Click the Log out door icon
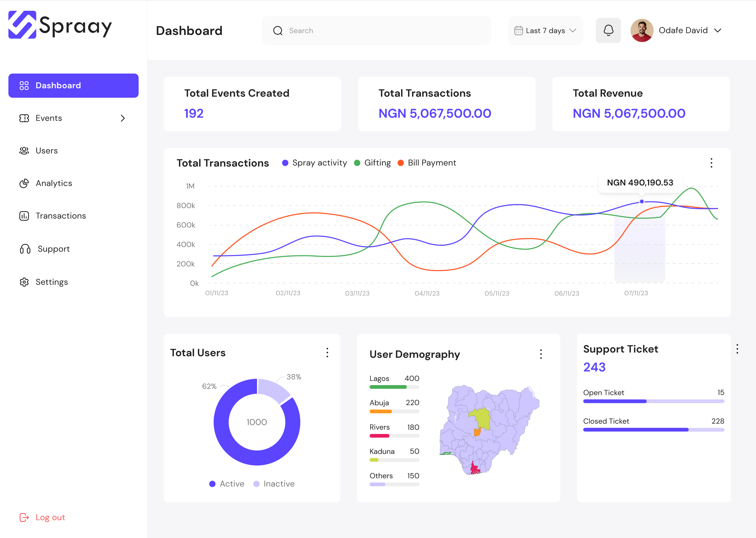 coord(24,518)
